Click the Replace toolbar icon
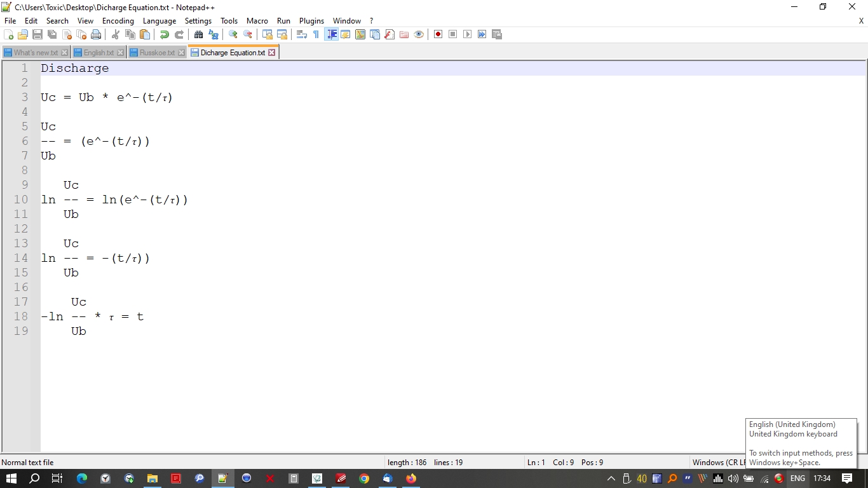Viewport: 868px width, 488px height. point(214,34)
